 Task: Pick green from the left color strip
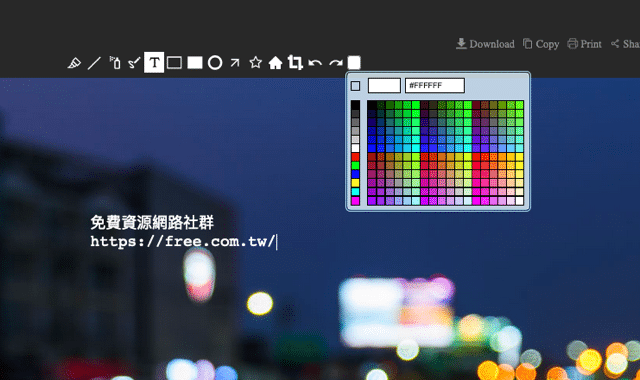pyautogui.click(x=356, y=166)
